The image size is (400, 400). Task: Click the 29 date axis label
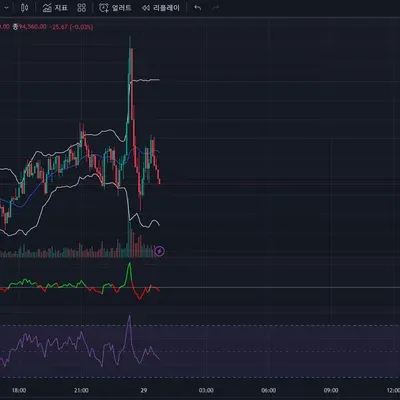pyautogui.click(x=144, y=390)
